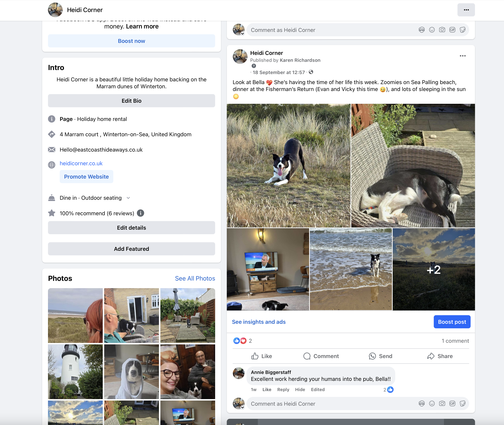Open post photo of Bella stretching in dunes

(x=288, y=165)
